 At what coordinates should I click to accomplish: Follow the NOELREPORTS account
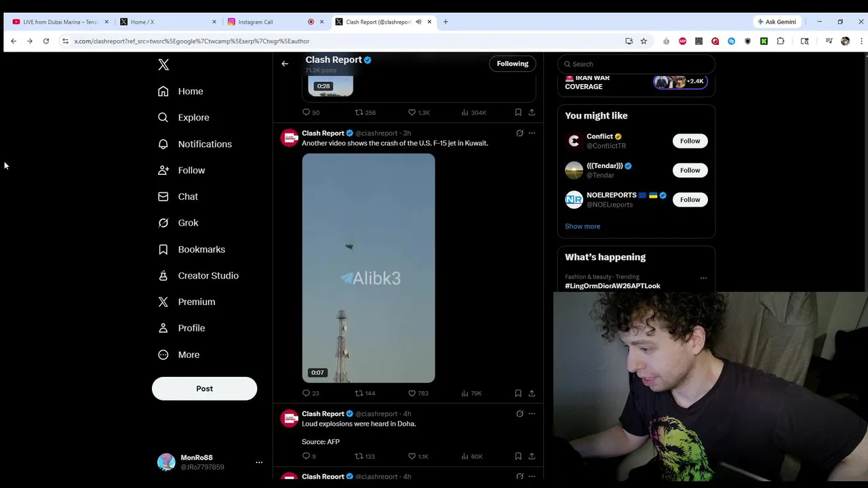[690, 199]
